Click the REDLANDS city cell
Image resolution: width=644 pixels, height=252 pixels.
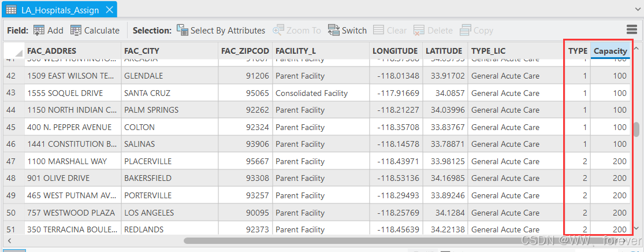(x=170, y=229)
